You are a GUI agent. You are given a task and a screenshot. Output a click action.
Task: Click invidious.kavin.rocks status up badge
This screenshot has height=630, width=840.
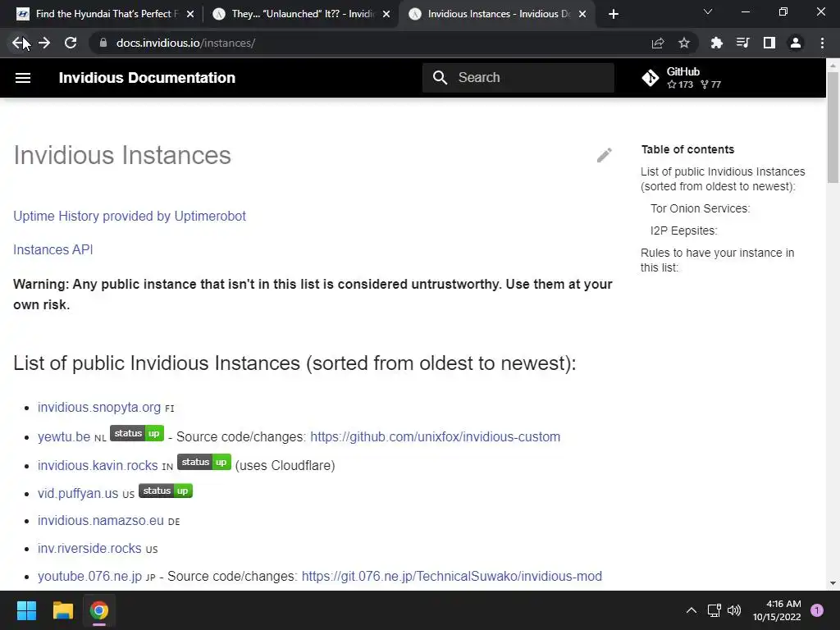204,462
